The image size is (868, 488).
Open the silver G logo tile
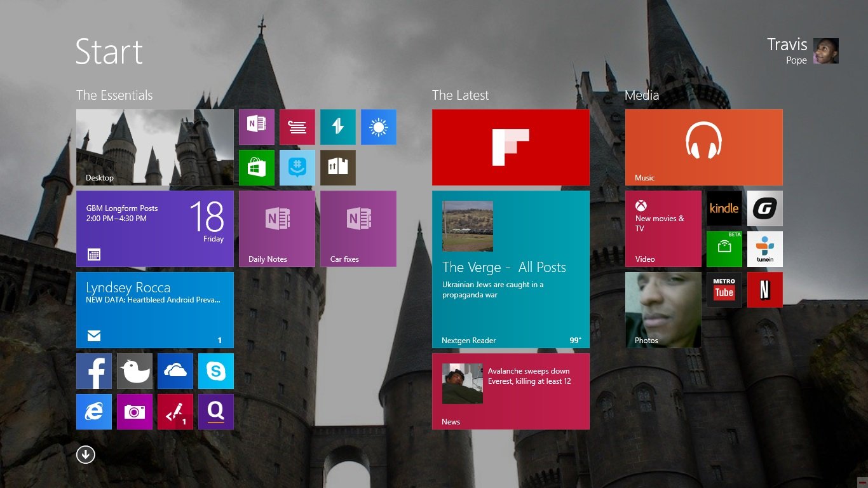tap(765, 208)
